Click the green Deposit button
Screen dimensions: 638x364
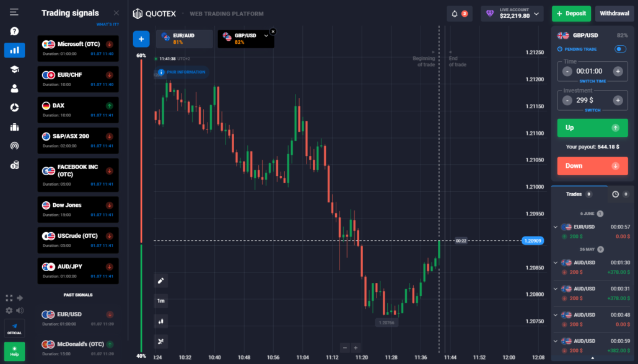[x=570, y=13]
